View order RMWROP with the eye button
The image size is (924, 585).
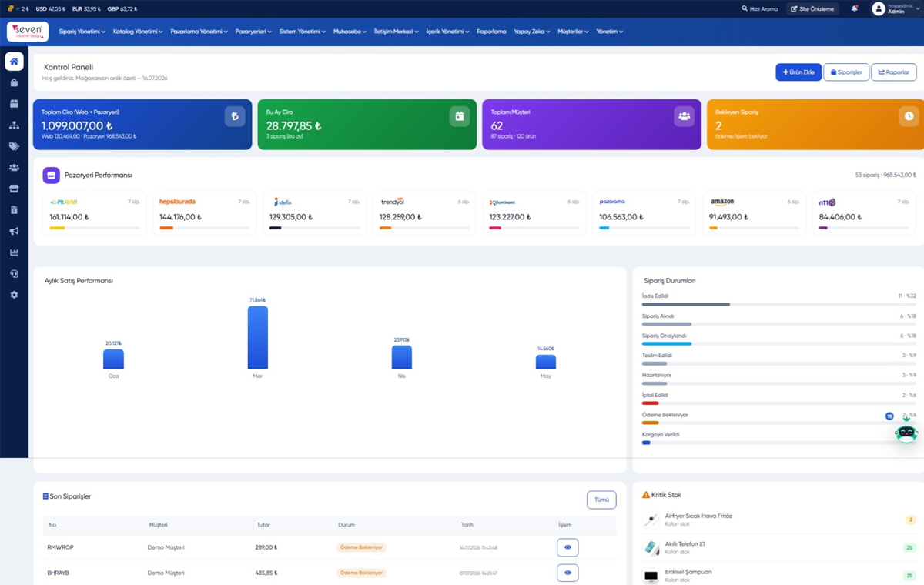(567, 547)
